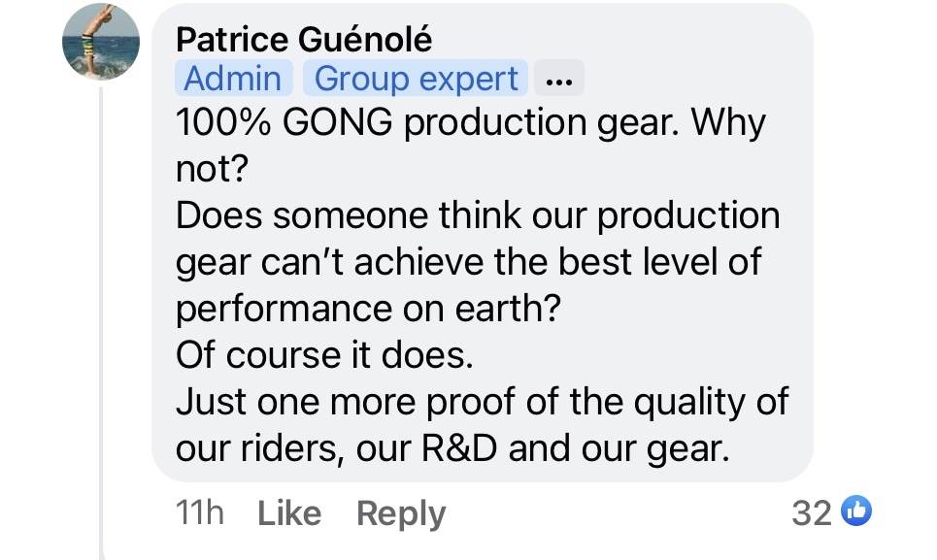Like the comment by Patrice Guénolé
Viewport: 937px width, 560px height.
289,512
